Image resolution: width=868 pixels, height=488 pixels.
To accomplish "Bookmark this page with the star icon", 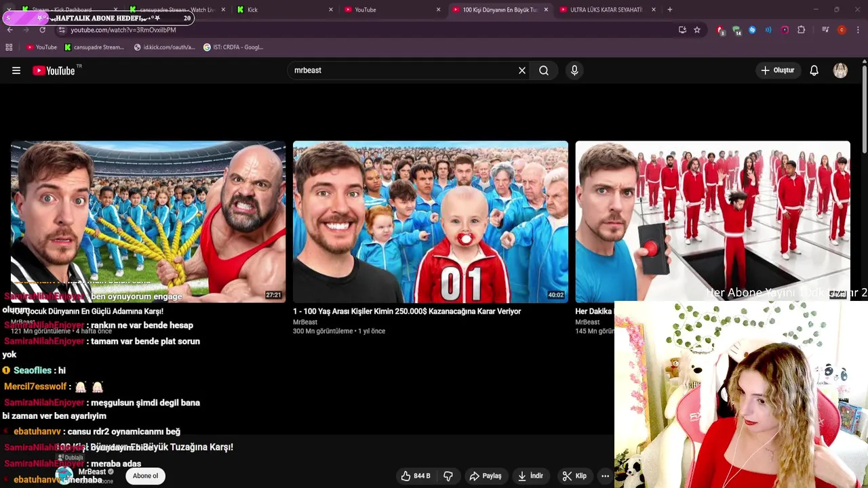I will tap(697, 30).
